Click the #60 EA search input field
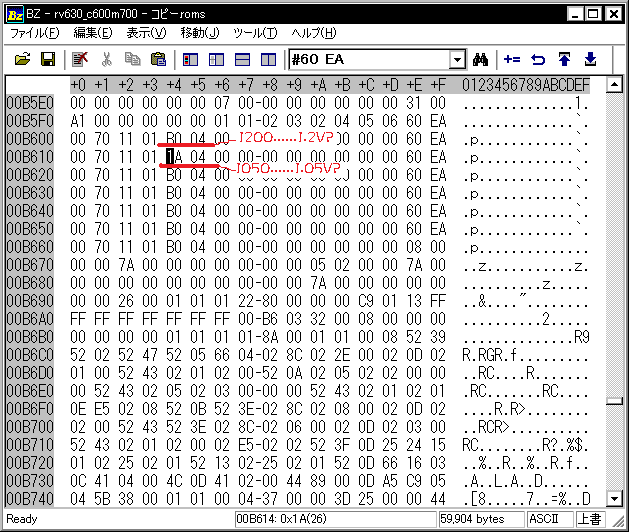This screenshot has width=629, height=532. [x=369, y=60]
